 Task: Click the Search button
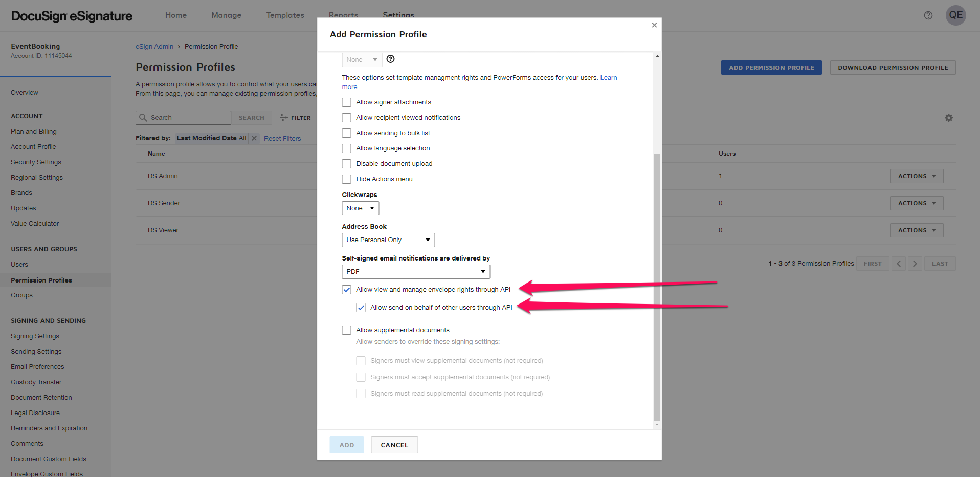[x=252, y=118]
